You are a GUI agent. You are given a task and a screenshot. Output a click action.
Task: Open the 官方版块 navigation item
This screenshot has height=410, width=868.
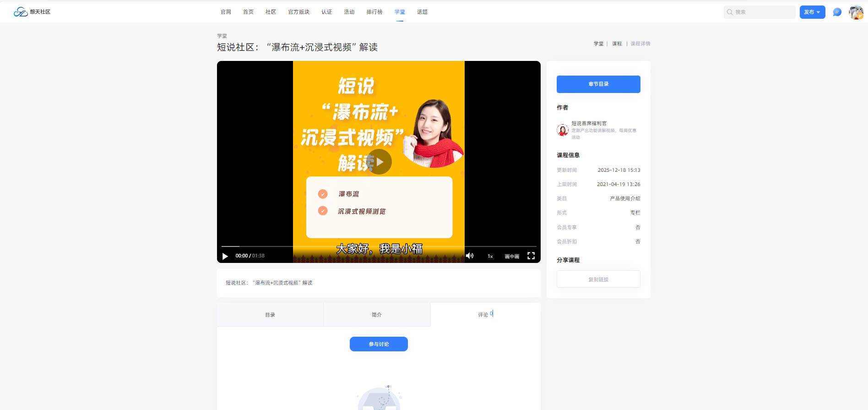pyautogui.click(x=298, y=12)
